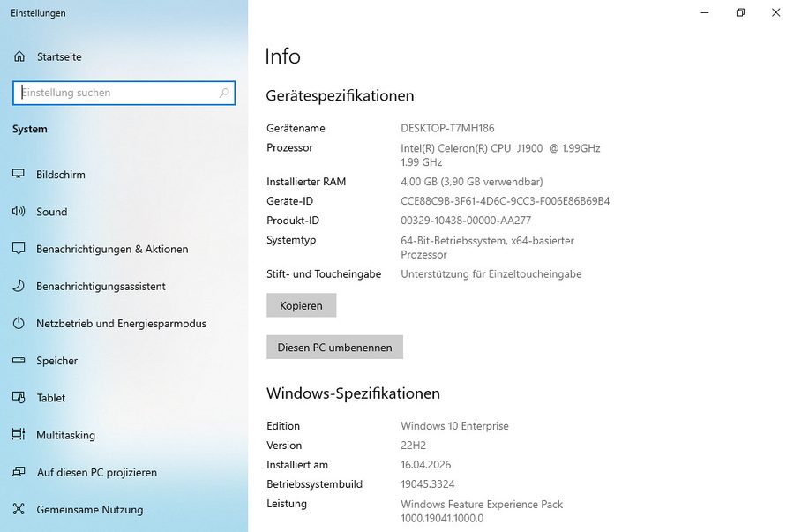The height and width of the screenshot is (532, 794).
Task: Click device name DESKTOP-T7MH186
Action: (x=447, y=128)
